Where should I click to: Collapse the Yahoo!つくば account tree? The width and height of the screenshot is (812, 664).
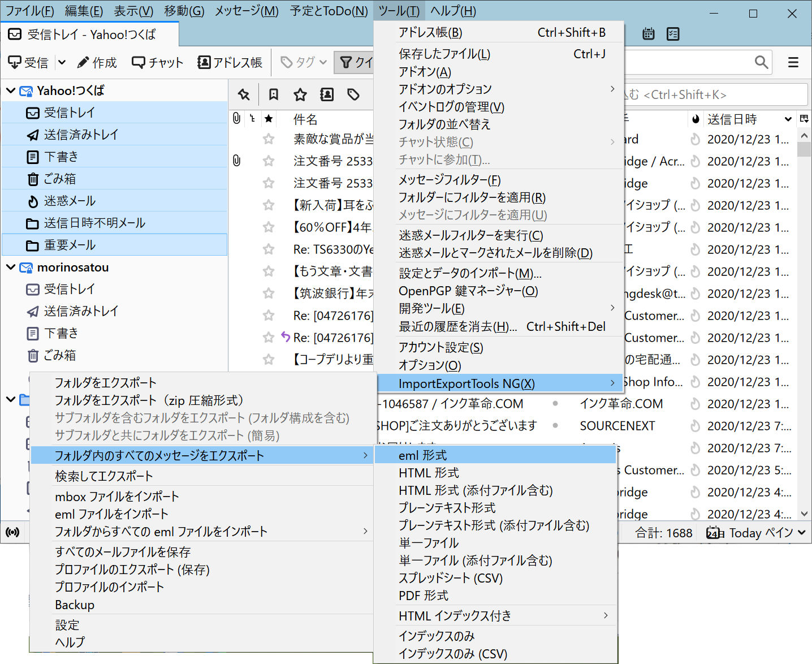[x=11, y=90]
